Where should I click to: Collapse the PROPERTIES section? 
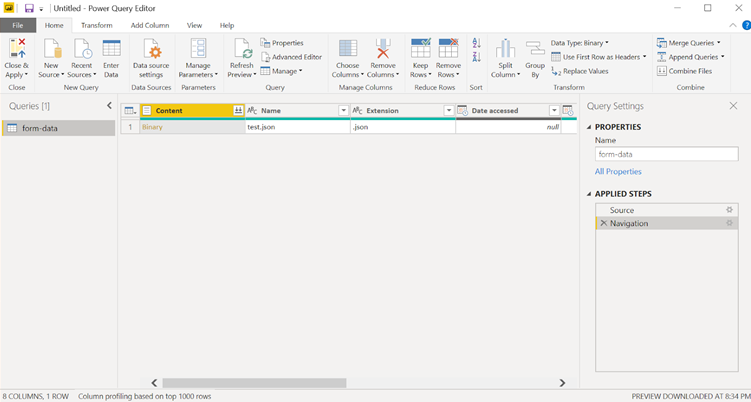tap(589, 127)
